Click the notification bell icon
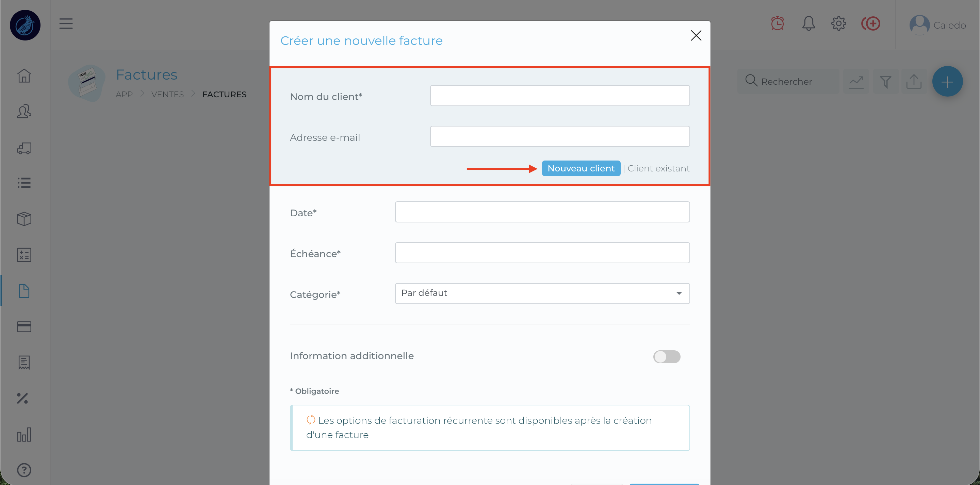This screenshot has height=485, width=980. (x=808, y=24)
